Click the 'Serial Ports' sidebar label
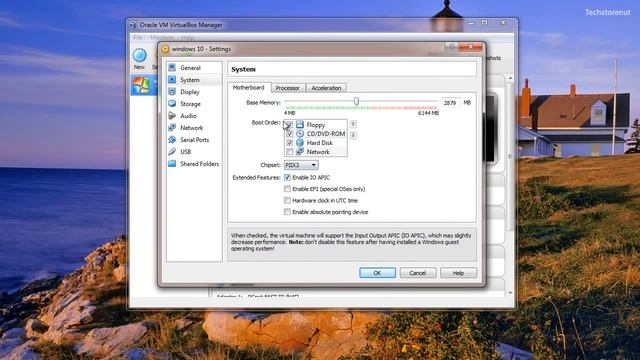The height and width of the screenshot is (360, 640). 195,140
